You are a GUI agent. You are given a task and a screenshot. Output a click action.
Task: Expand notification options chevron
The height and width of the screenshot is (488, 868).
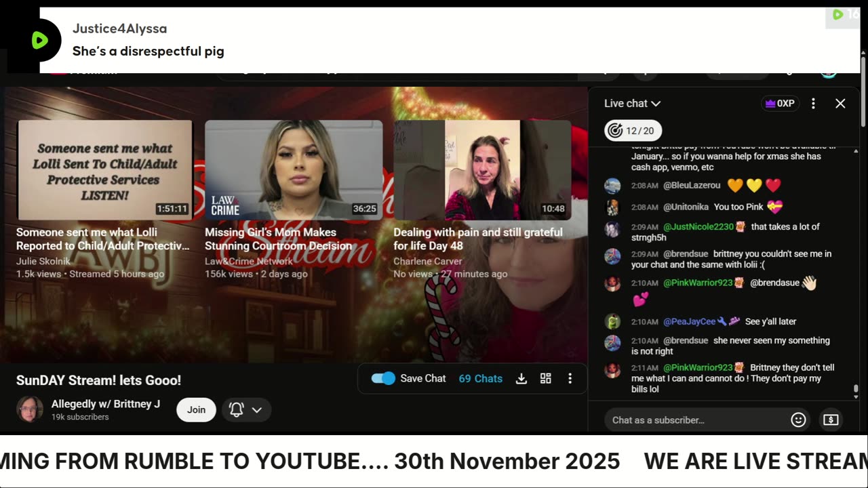click(257, 409)
